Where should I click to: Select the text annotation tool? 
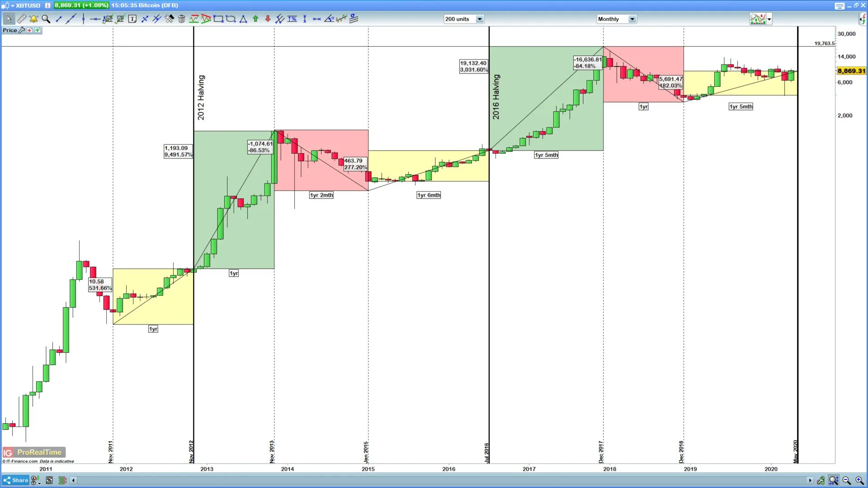click(x=132, y=19)
